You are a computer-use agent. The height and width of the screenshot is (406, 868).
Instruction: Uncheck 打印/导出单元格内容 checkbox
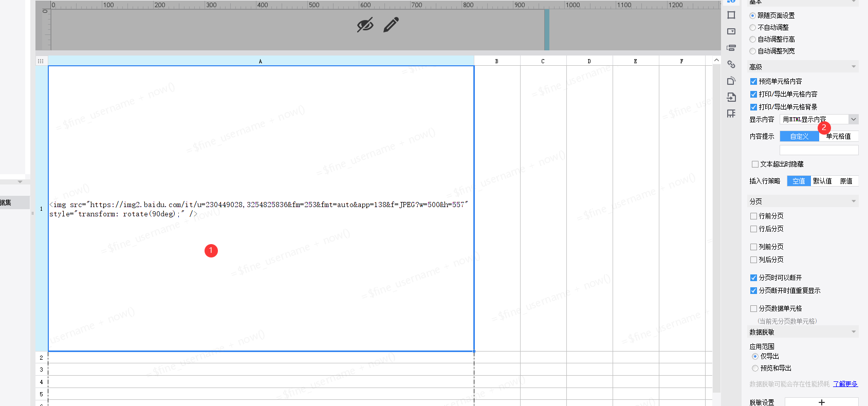click(x=753, y=94)
